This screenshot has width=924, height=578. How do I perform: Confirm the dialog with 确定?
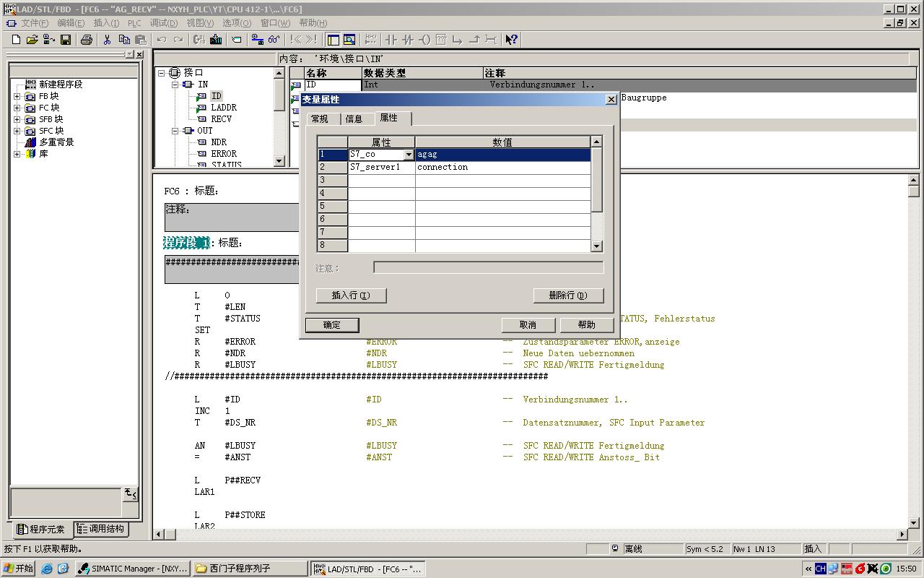(332, 325)
